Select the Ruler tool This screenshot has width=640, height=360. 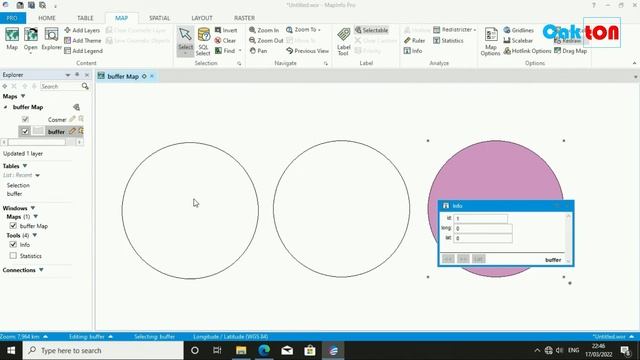pyautogui.click(x=414, y=40)
